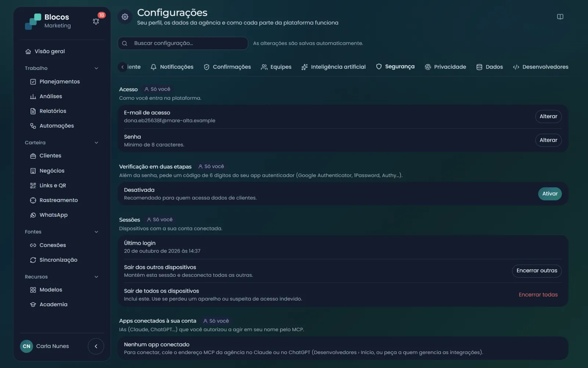The width and height of the screenshot is (588, 368).
Task: Open the Inteligência artificial tab
Action: click(334, 67)
